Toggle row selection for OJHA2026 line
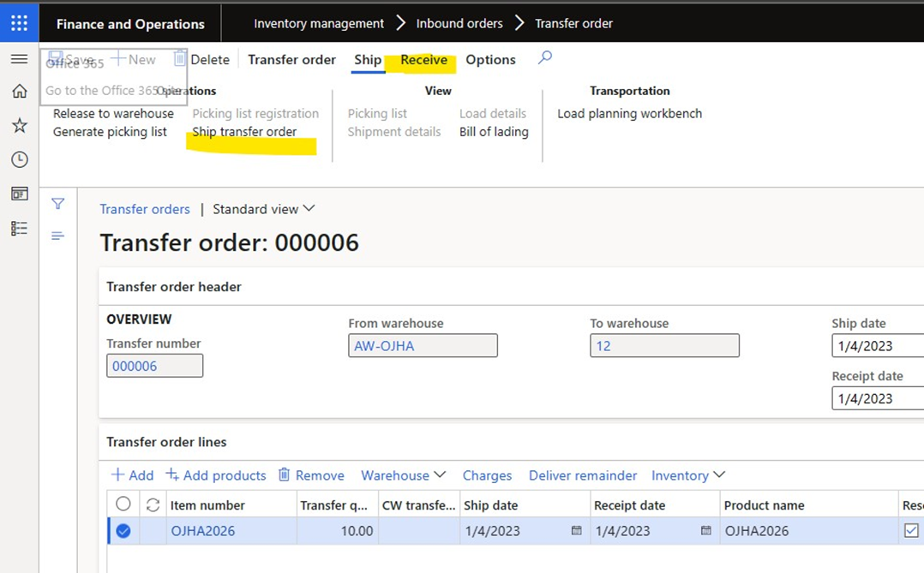Image resolution: width=924 pixels, height=573 pixels. (123, 531)
